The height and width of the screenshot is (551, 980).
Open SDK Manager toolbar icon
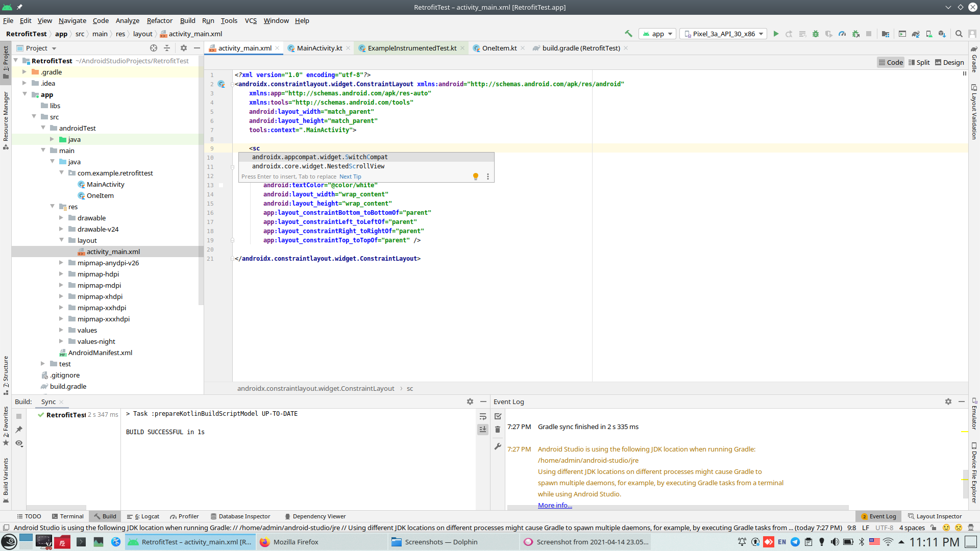coord(942,34)
